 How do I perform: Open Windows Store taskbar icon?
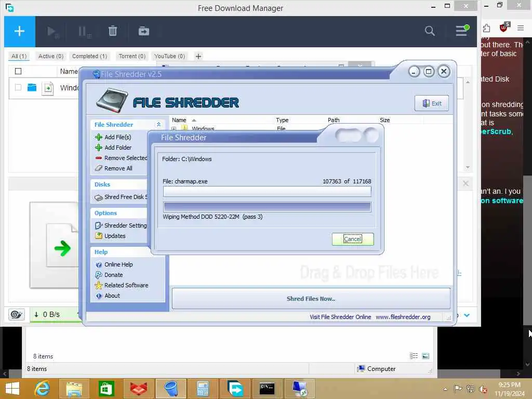tap(106, 389)
